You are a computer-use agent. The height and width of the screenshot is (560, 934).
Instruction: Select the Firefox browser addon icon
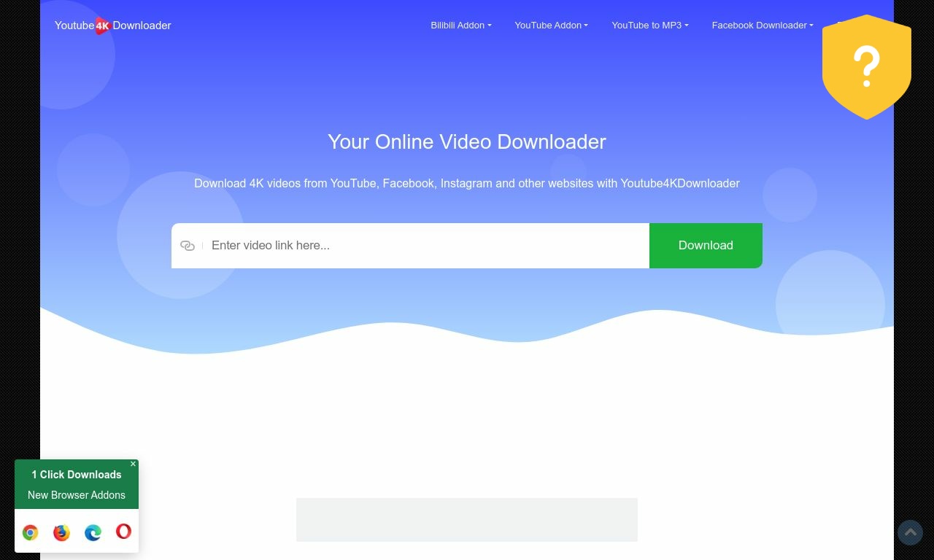[61, 532]
